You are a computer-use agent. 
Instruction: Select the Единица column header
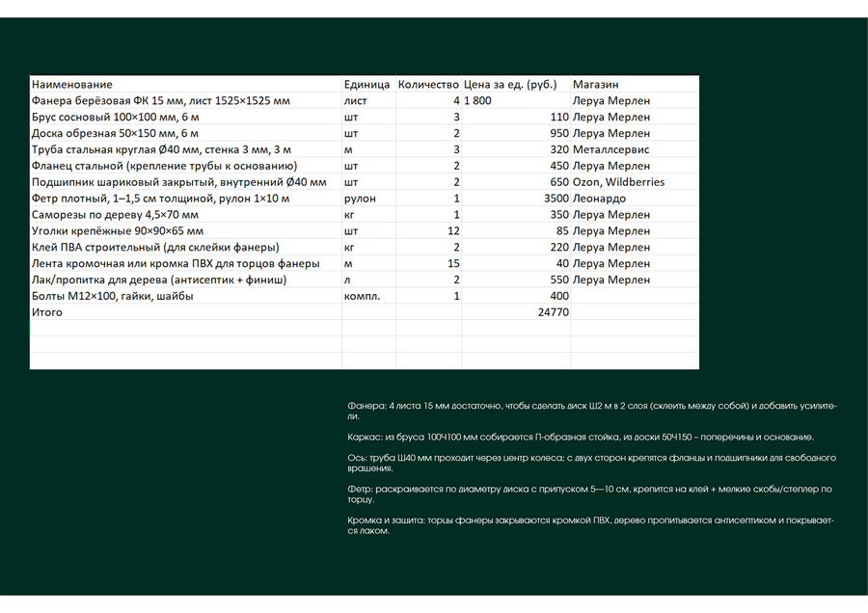368,84
